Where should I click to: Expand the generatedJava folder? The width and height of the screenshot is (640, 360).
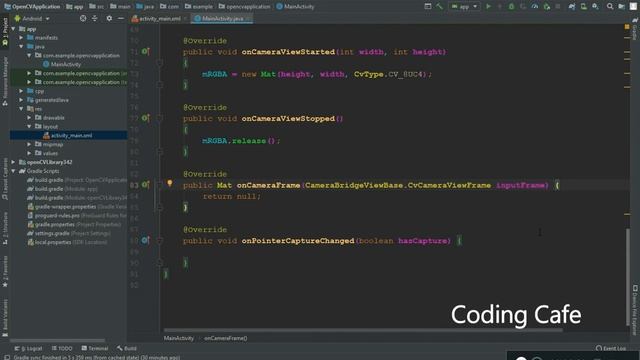(x=21, y=100)
